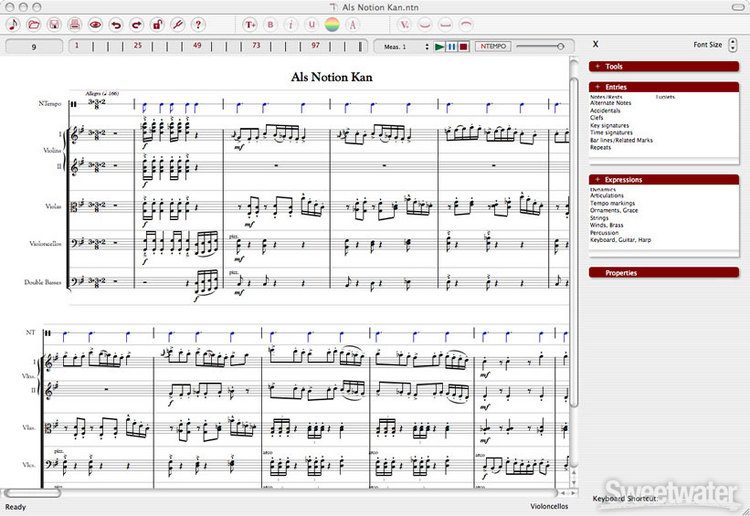Image resolution: width=750 pixels, height=516 pixels.
Task: Open the Meas. 1 measure dropdown
Action: (403, 46)
